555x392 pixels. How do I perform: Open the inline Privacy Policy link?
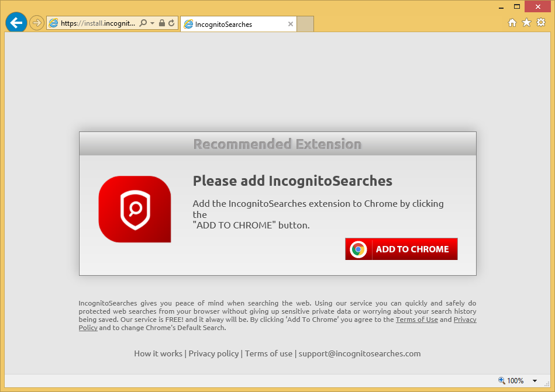coord(465,320)
